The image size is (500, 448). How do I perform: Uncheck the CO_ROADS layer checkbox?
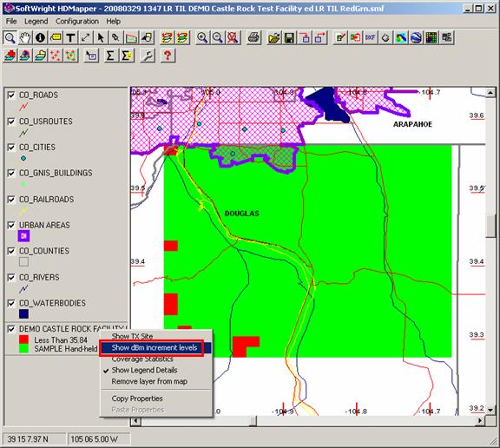pos(11,96)
